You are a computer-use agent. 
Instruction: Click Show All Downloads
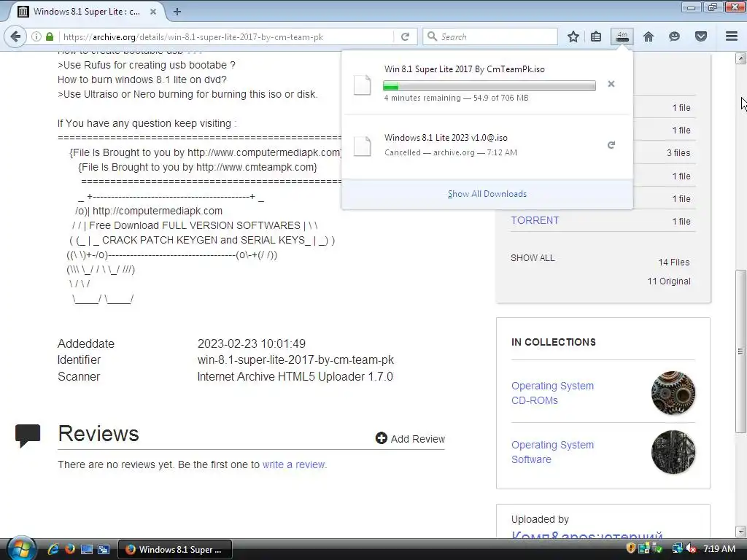point(487,194)
